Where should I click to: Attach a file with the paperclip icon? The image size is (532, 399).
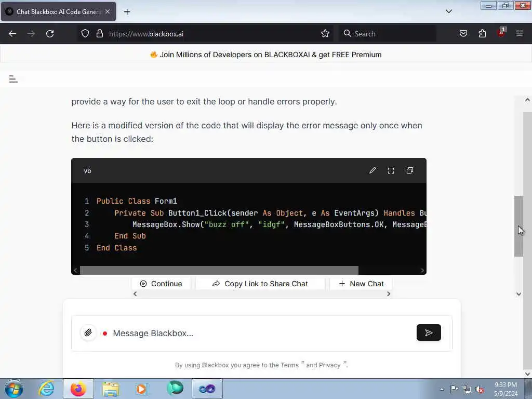tap(88, 332)
